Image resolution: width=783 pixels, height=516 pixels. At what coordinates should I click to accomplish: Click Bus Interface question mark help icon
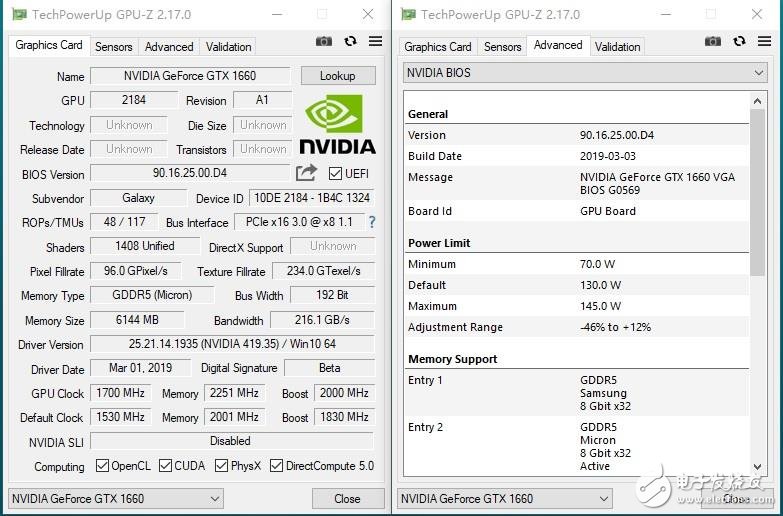pyautogui.click(x=372, y=222)
